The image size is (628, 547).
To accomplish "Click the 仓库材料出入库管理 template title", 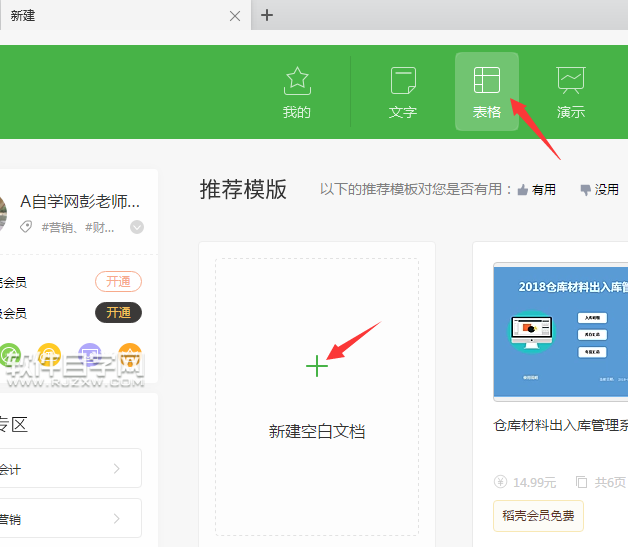I will (561, 425).
